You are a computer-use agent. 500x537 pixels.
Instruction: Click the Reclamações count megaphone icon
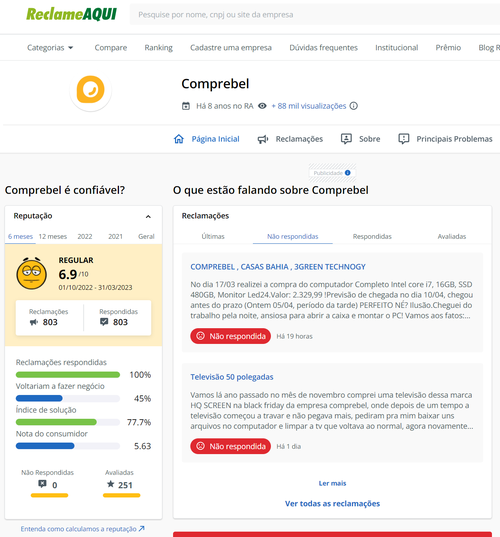click(x=34, y=322)
